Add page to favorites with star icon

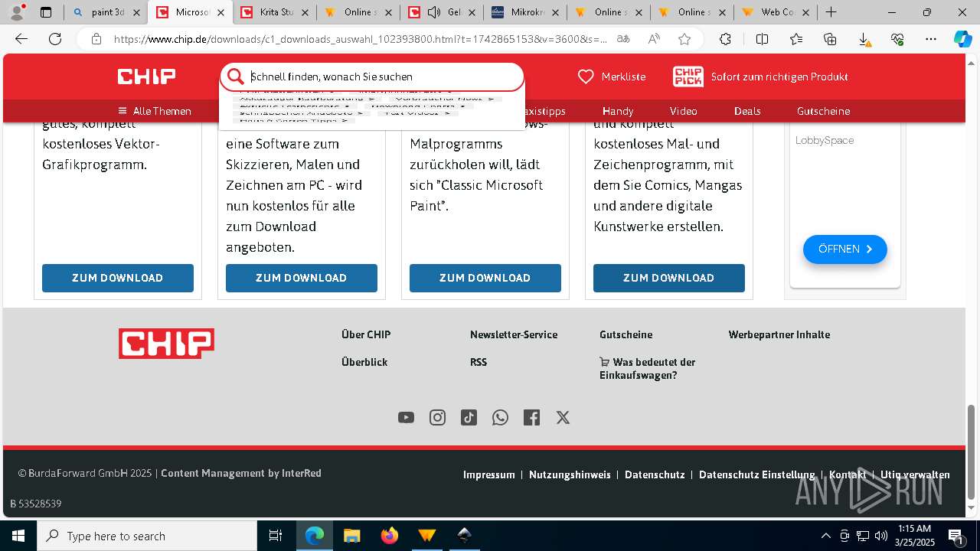tap(684, 39)
